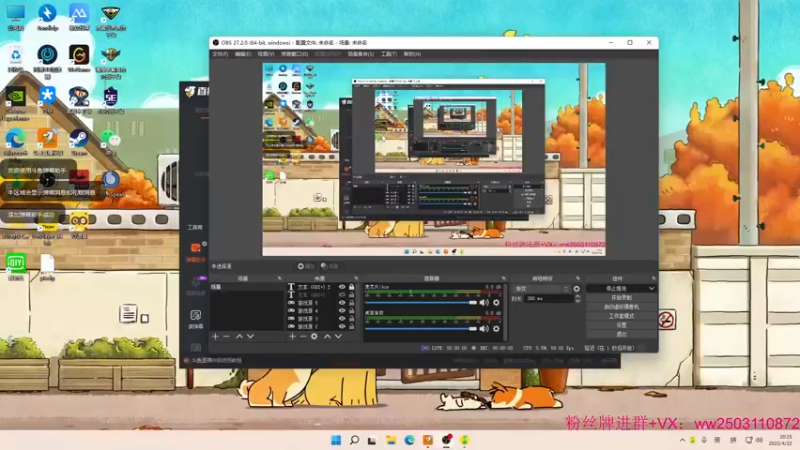Viewport: 800px width, 450px height.
Task: Select the 场景 item in Scenes list
Action: [246, 287]
